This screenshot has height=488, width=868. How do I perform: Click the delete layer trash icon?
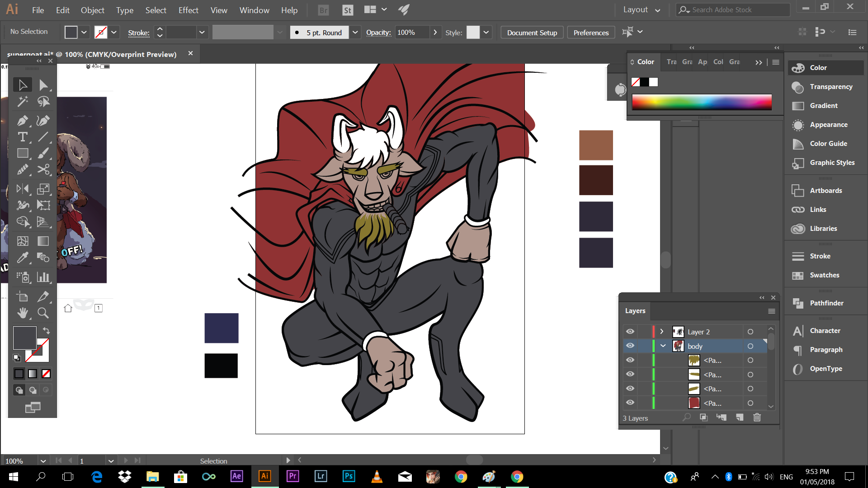point(757,418)
